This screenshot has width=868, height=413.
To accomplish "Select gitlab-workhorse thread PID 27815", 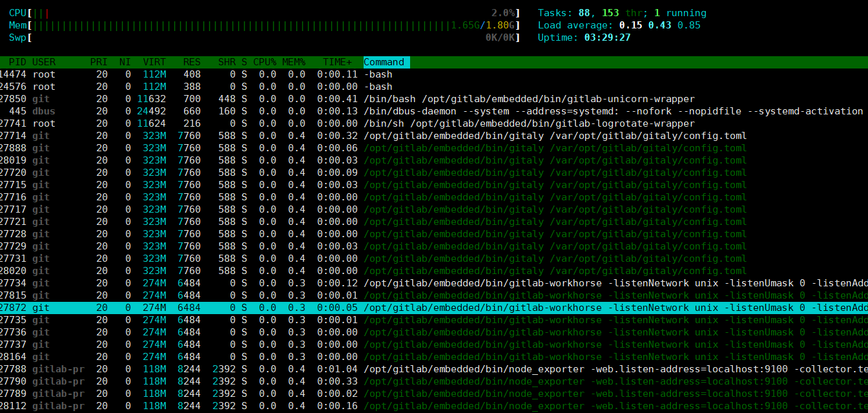I will pyautogui.click(x=434, y=295).
